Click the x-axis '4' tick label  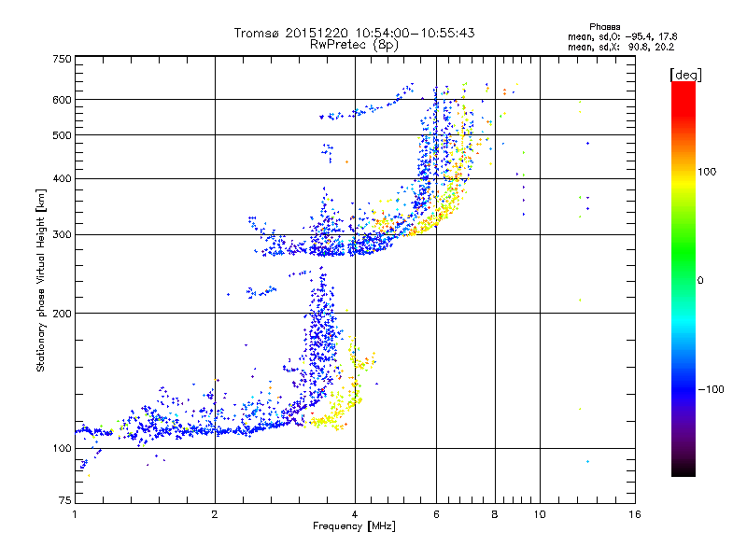[x=355, y=514]
